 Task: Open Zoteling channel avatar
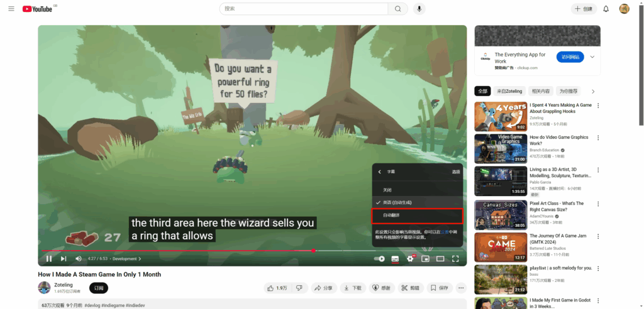point(45,288)
